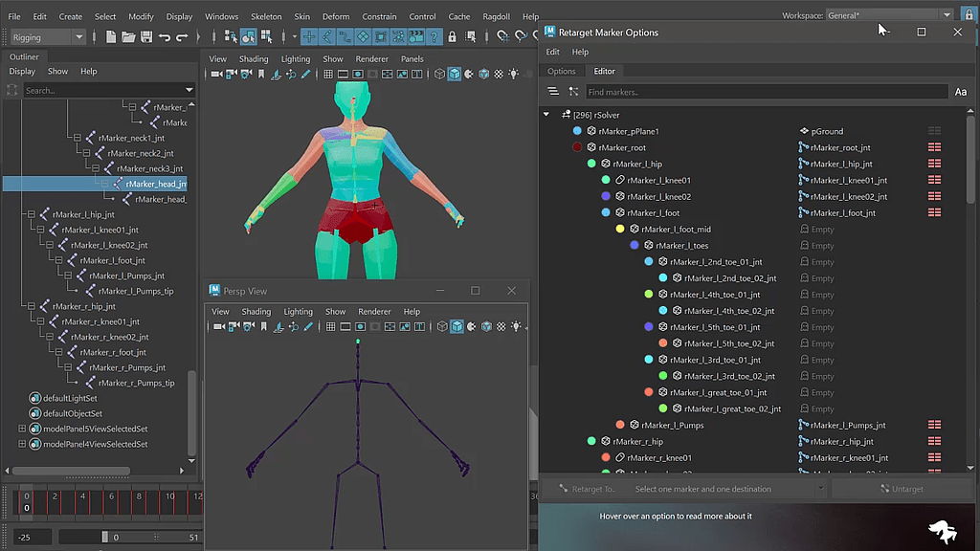
Task: Select the Move tool in the status line
Action: pos(308,37)
